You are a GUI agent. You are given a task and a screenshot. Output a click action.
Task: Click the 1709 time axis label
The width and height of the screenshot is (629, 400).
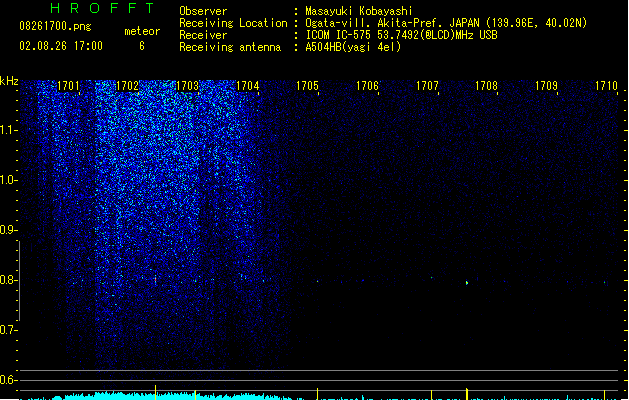[546, 86]
